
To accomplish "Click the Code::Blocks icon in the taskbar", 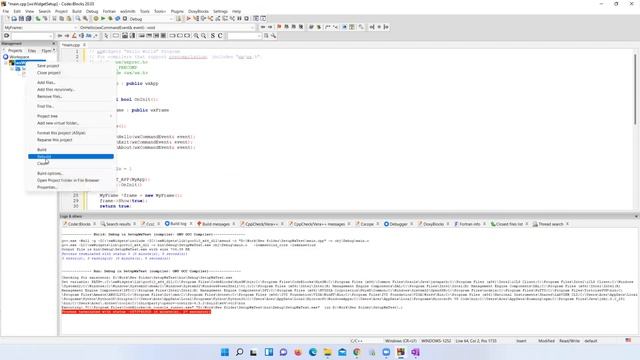I will pyautogui.click(x=401, y=352).
